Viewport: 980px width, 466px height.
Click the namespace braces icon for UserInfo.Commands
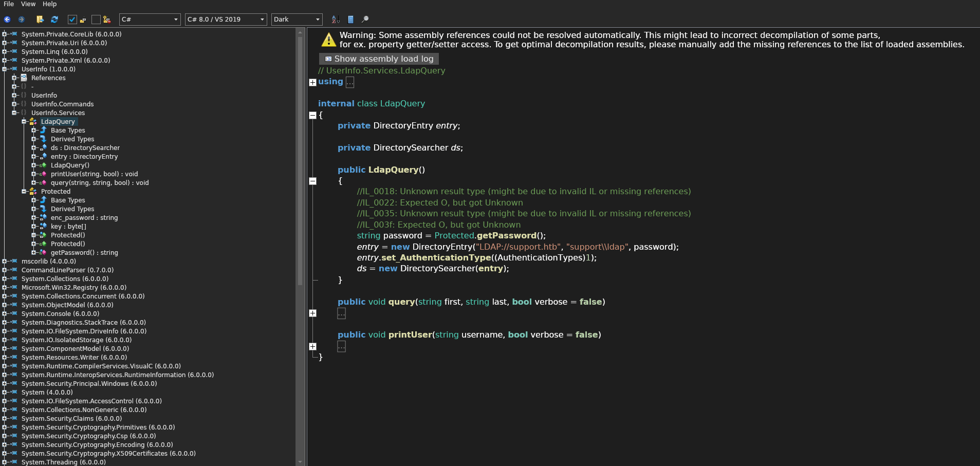point(24,104)
